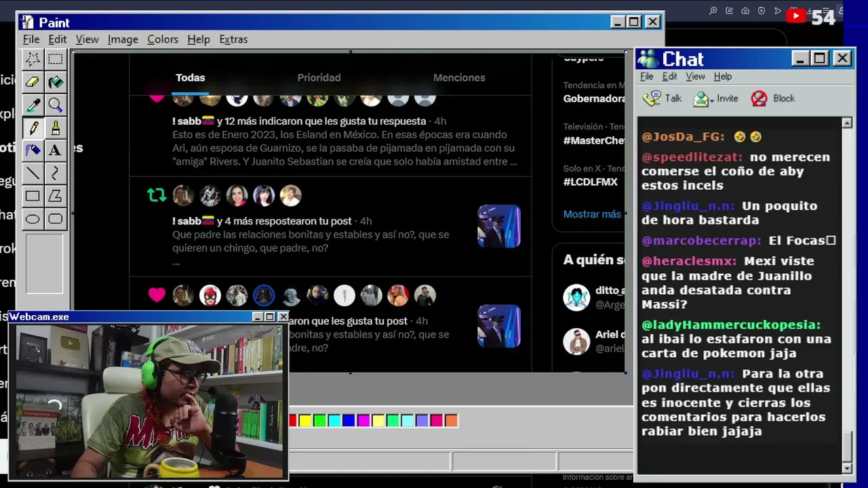Viewport: 868px width, 488px height.
Task: Click the browser camera snapshot icon
Action: point(745,11)
